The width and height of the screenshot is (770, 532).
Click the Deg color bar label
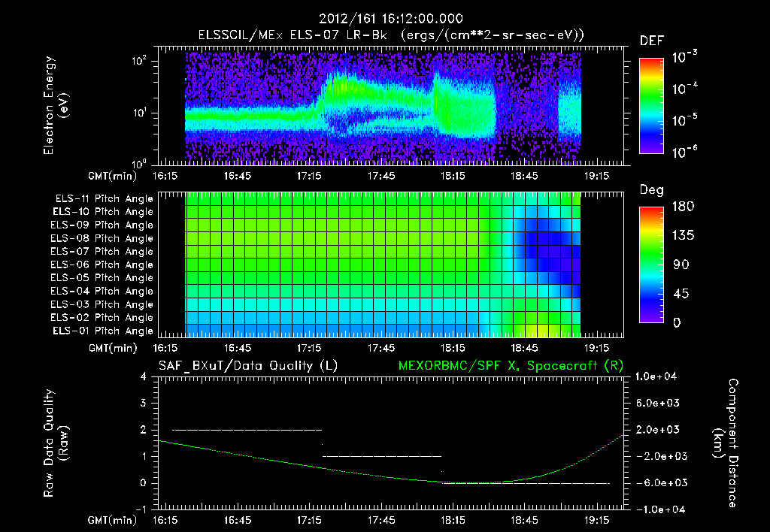pos(652,190)
